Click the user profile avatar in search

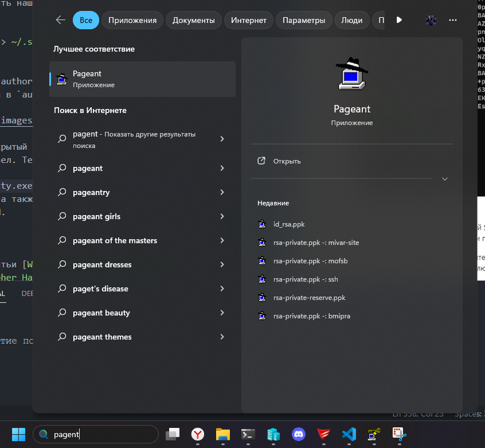(431, 20)
